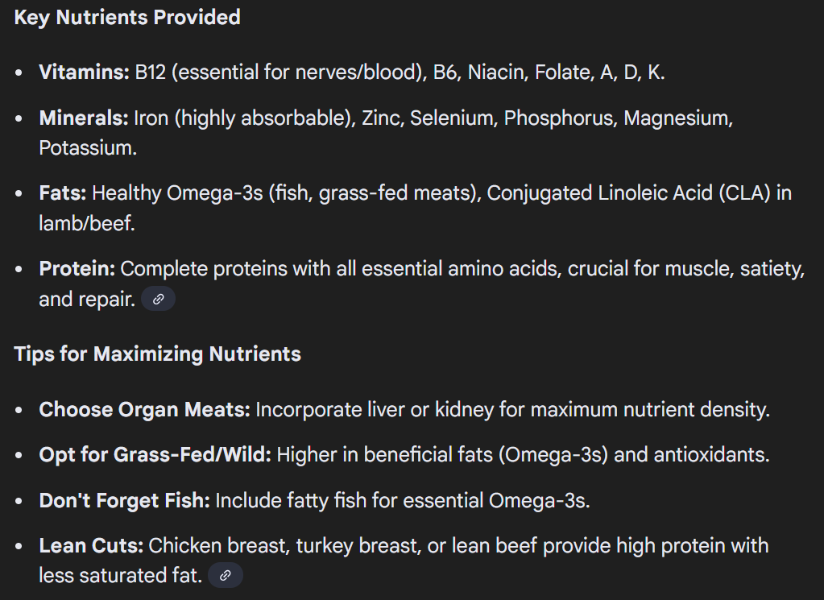The image size is (824, 600).
Task: Click the bold "Fats:" label
Action: pyautogui.click(x=63, y=193)
